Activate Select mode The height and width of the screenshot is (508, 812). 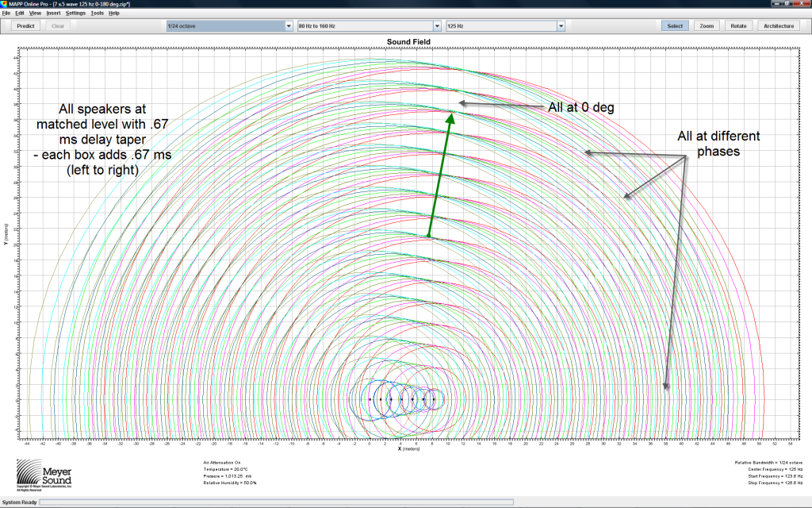click(x=675, y=25)
